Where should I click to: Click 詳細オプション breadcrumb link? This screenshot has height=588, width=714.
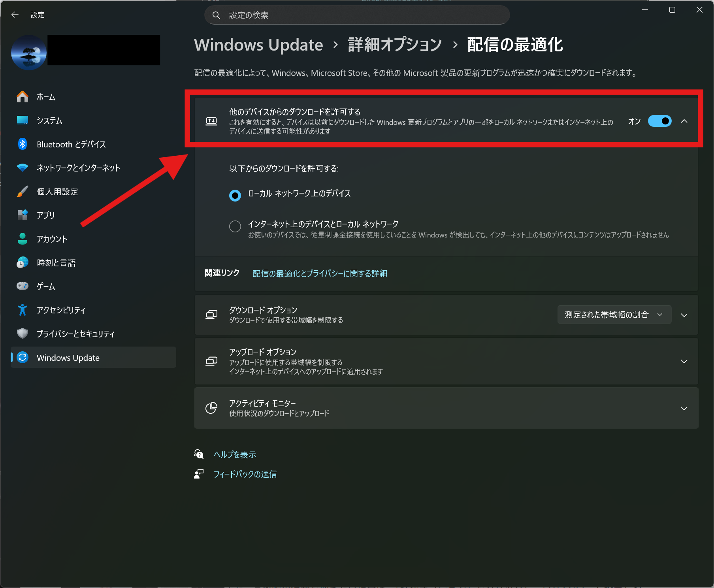395,45
